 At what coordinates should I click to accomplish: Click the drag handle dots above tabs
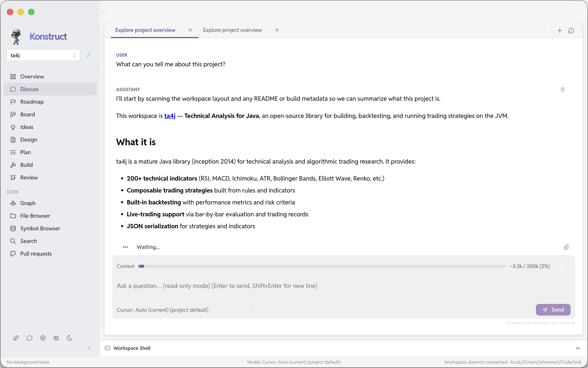pos(104,11)
